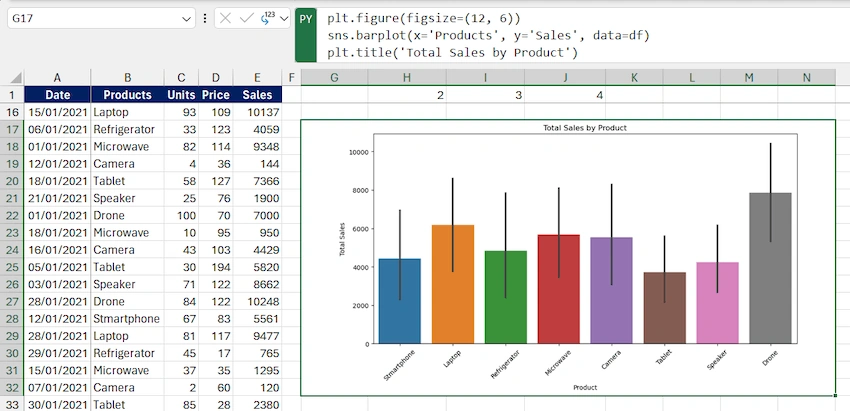The width and height of the screenshot is (850, 411).
Task: Select date cell 21/01/2021
Action: 57,198
